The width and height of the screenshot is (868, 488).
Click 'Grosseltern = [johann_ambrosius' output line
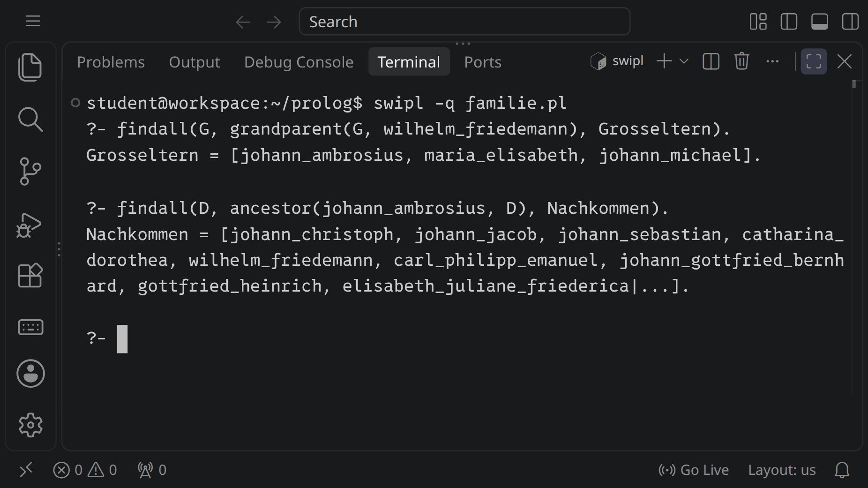click(x=423, y=155)
